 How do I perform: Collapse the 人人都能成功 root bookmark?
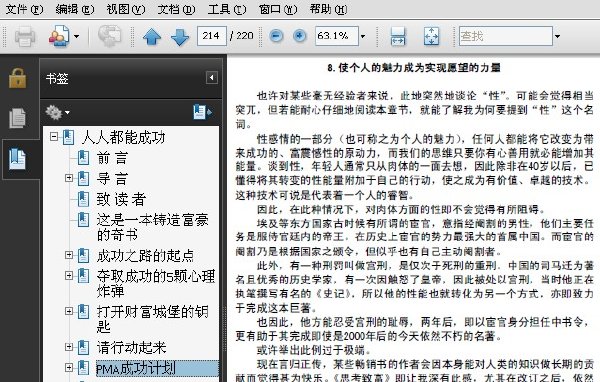[54, 137]
